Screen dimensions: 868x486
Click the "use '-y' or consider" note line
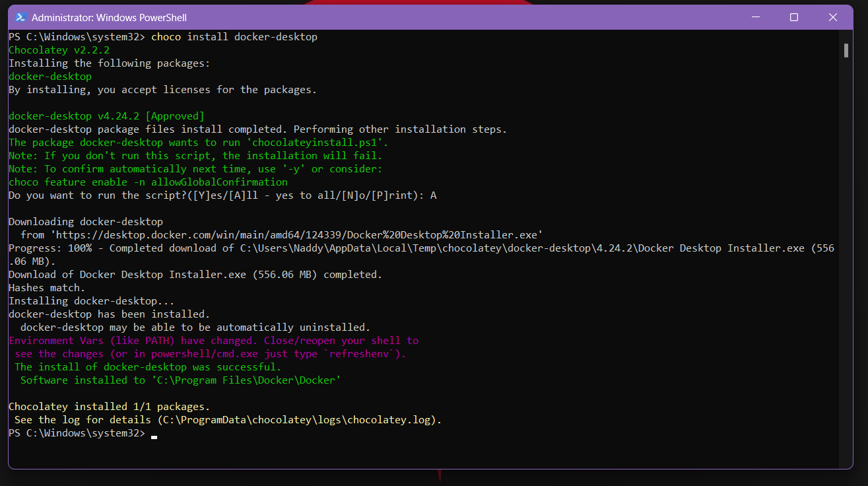(x=195, y=169)
